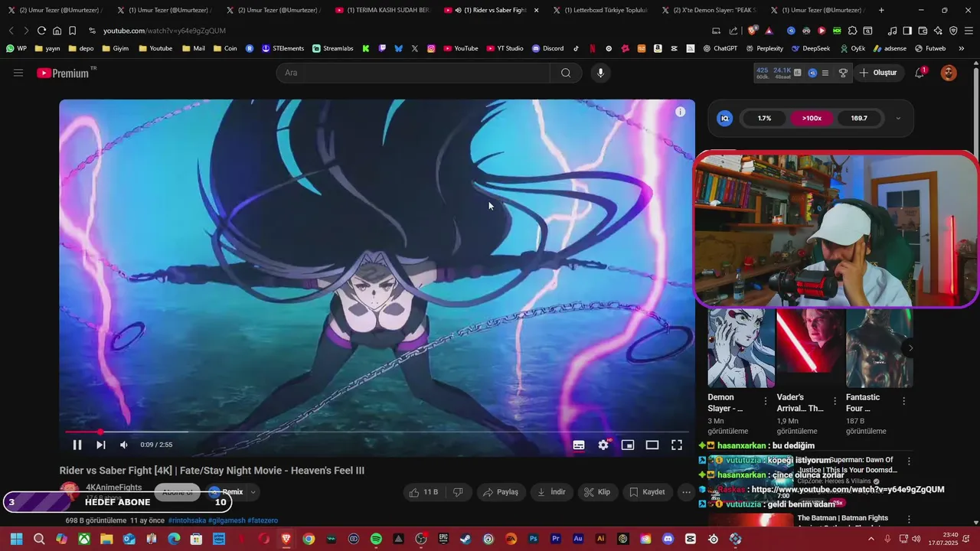
Task: Enter fullscreen mode
Action: [x=677, y=445]
